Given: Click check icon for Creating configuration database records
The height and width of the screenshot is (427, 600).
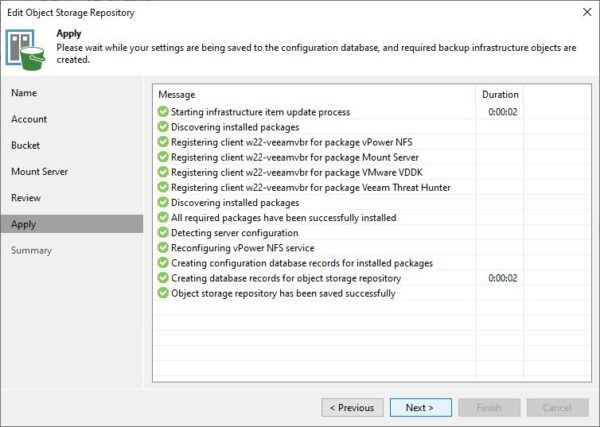Looking at the screenshot, I should point(163,263).
